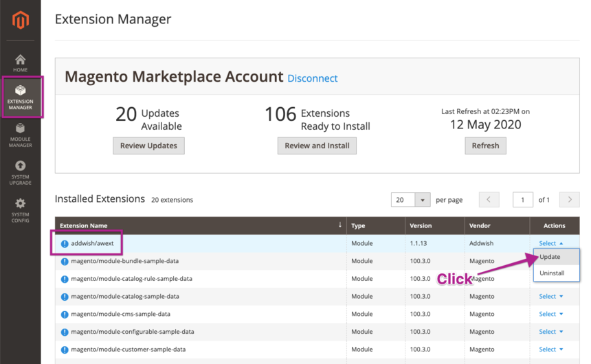Expand Select dropdown for module-customer-sample-data row
This screenshot has width=591, height=364.
point(550,349)
